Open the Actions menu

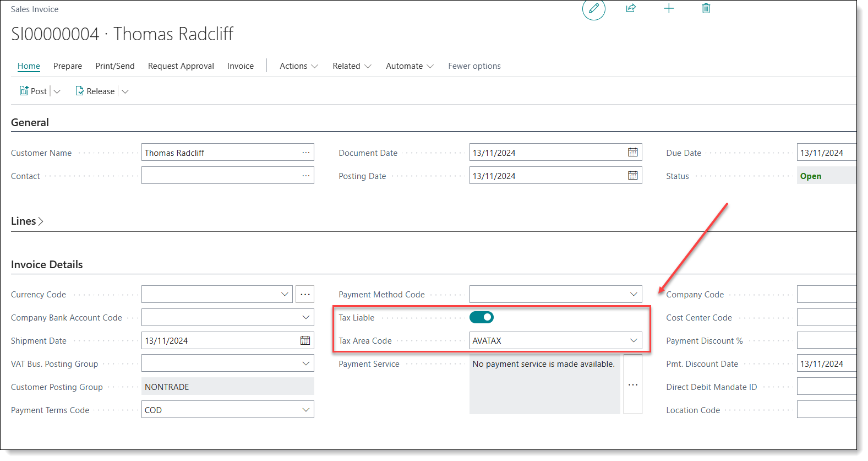point(298,66)
